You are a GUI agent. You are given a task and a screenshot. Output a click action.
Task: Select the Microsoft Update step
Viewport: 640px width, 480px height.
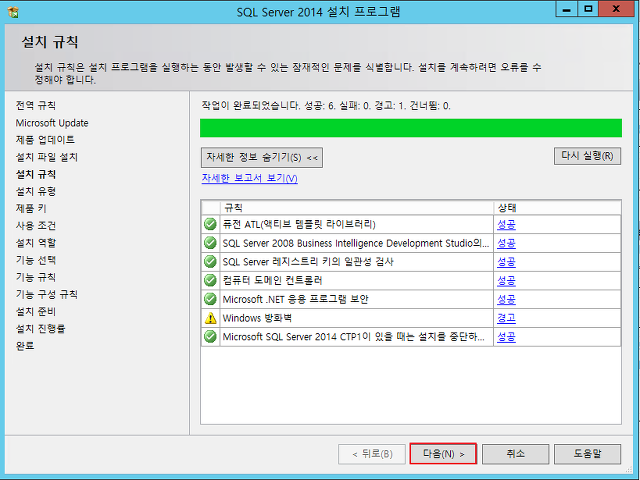point(52,123)
